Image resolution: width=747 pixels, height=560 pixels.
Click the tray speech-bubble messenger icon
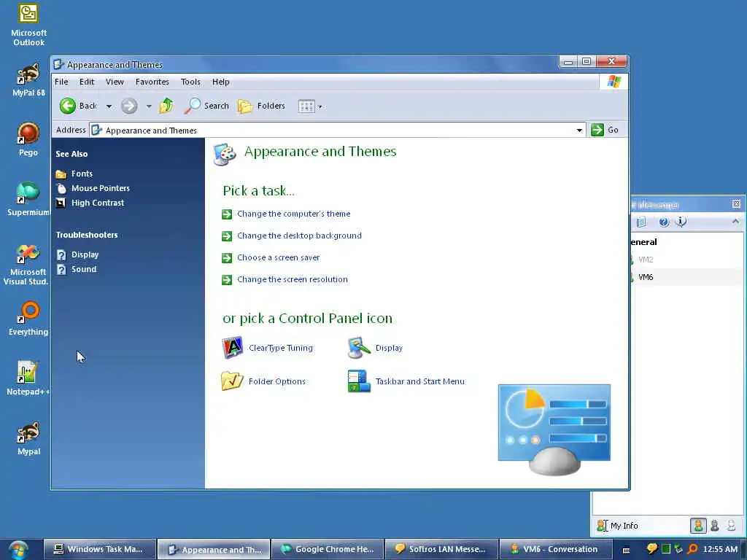click(x=651, y=549)
